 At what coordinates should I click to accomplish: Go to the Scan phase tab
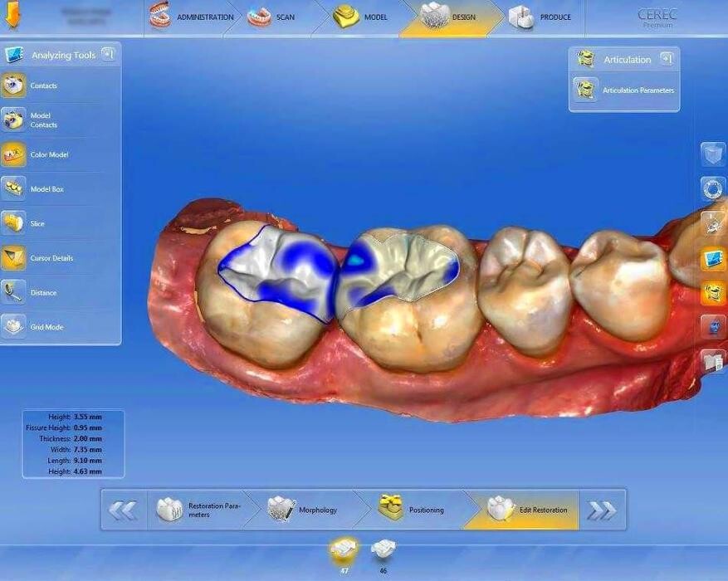272,17
